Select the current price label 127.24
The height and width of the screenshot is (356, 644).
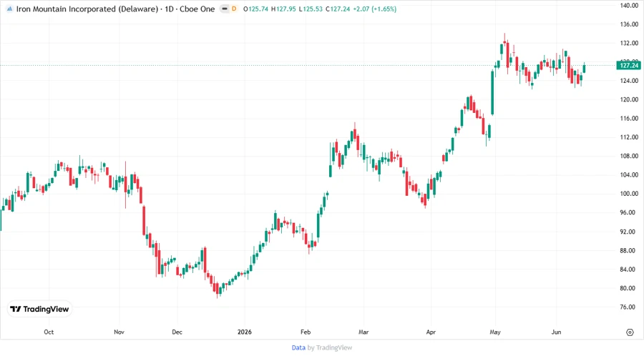(x=628, y=65)
